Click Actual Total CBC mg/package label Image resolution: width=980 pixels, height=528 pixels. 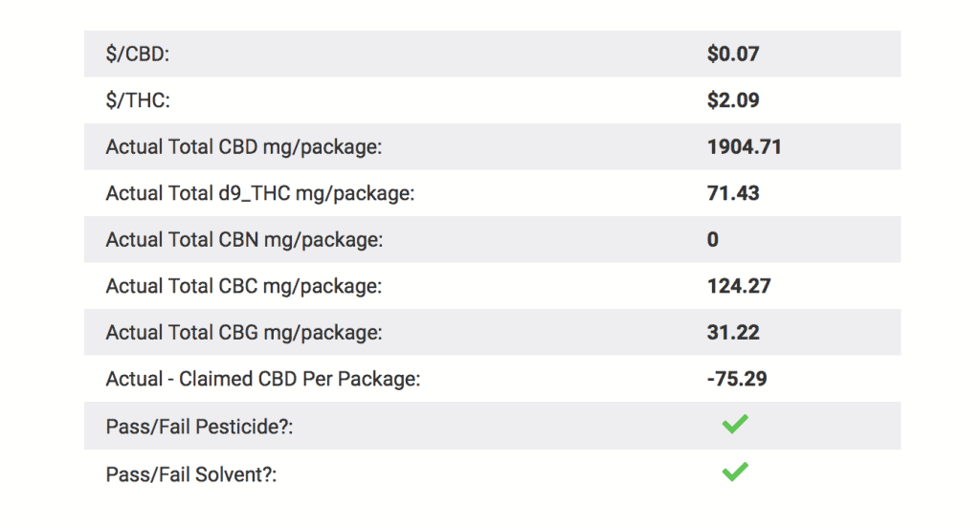coord(244,286)
